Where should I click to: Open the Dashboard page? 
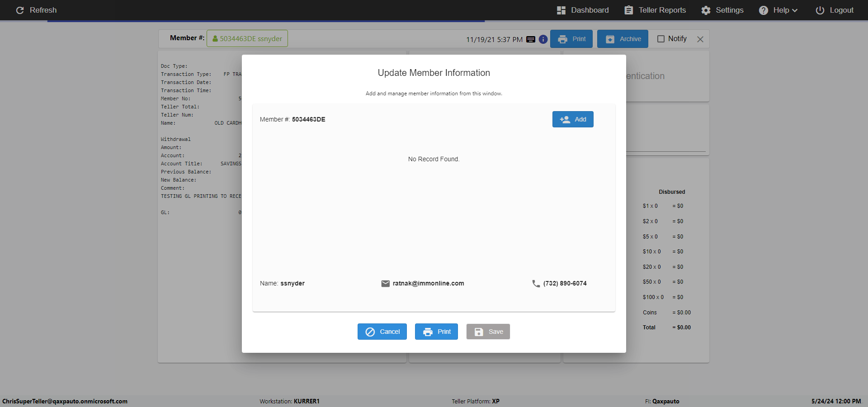[x=583, y=10]
